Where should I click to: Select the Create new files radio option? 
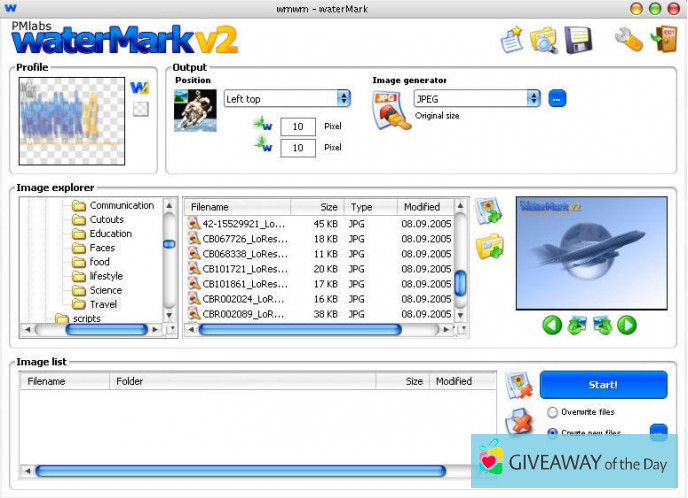pyautogui.click(x=552, y=433)
